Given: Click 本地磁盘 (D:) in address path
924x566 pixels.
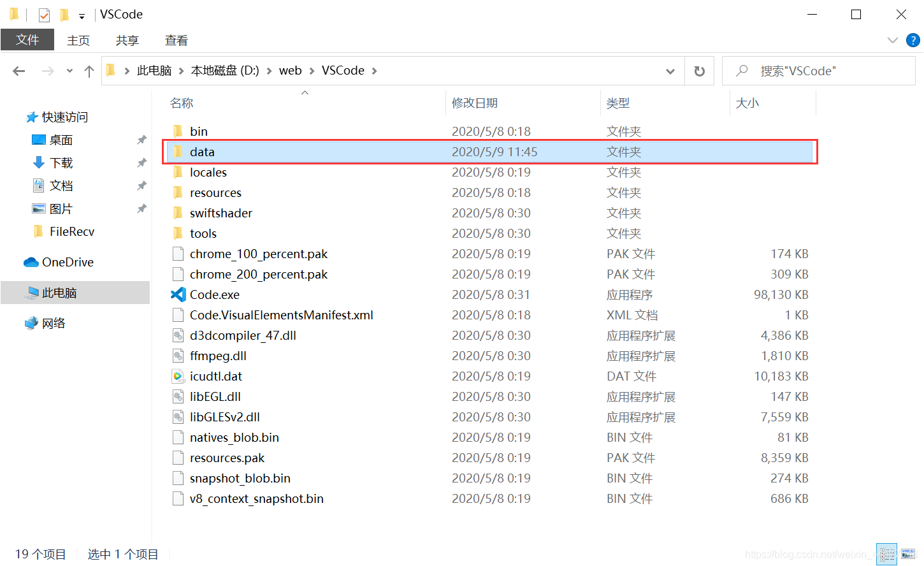Looking at the screenshot, I should tap(225, 71).
